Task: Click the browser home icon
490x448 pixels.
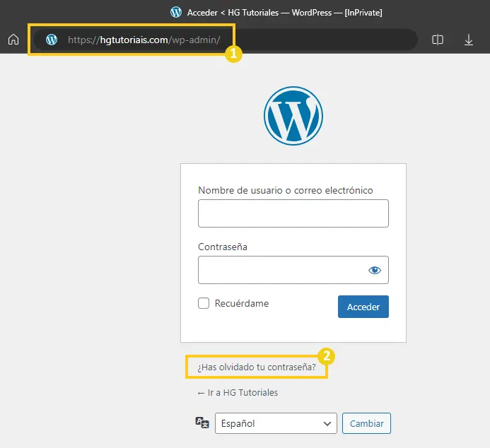Action: [x=13, y=40]
